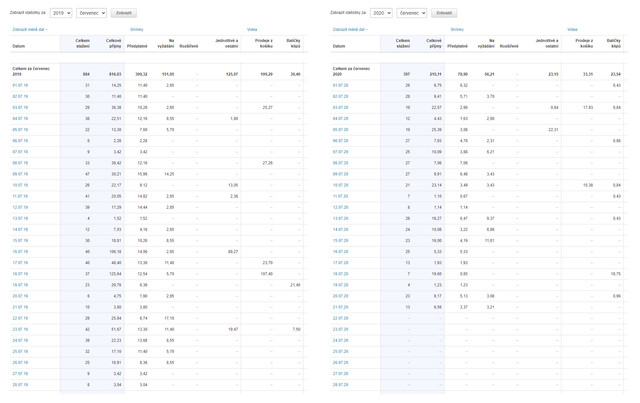Click 'Balíčky klipů' header in 2020 table
The width and height of the screenshot is (640, 403).
[x=613, y=43]
